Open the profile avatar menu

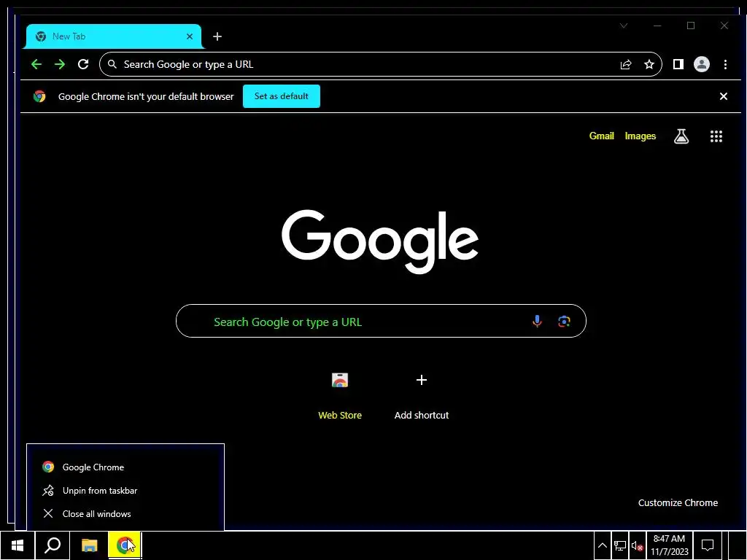click(702, 64)
